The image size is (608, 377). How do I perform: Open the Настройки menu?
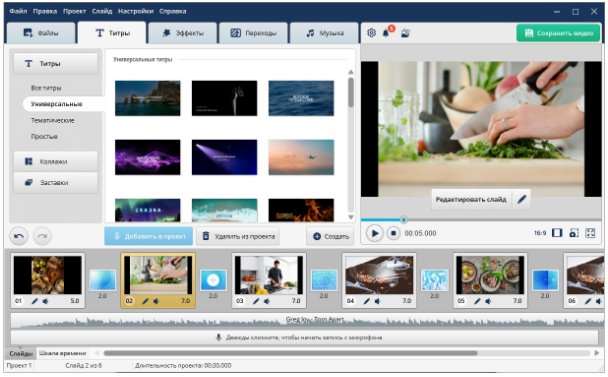click(136, 11)
